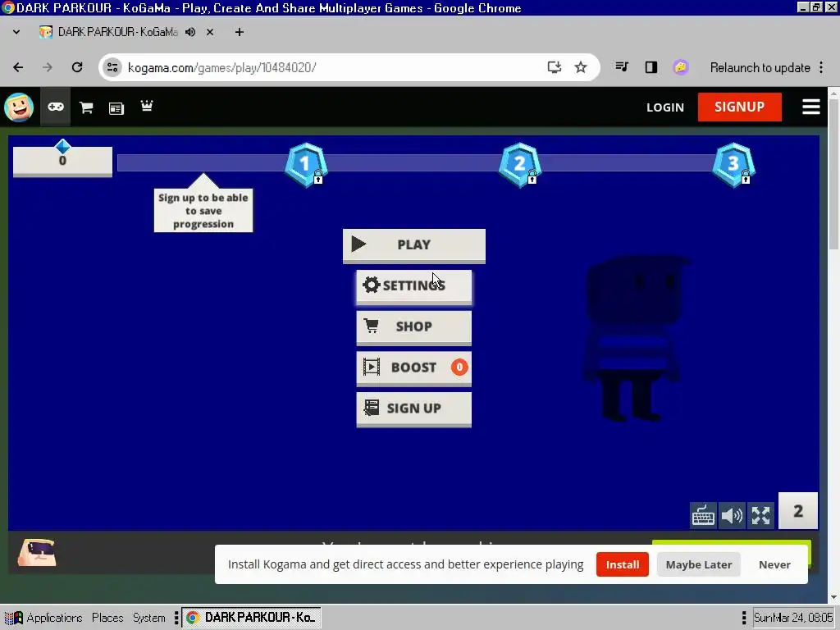This screenshot has width=840, height=630.
Task: Go back in browser
Action: pos(18,67)
